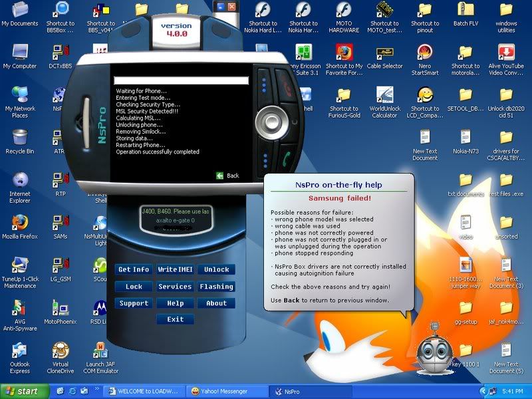Open Nero StartSmart from the desktop
This screenshot has height=399, width=532.
425,60
